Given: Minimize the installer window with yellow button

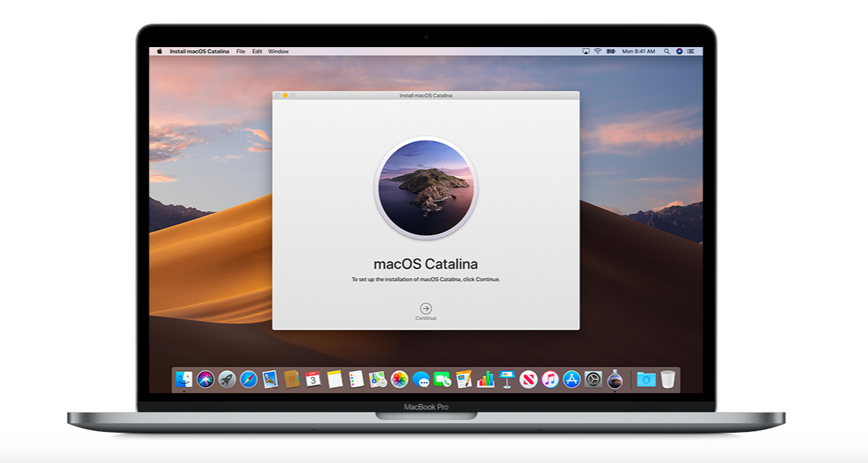Looking at the screenshot, I should click(x=285, y=96).
